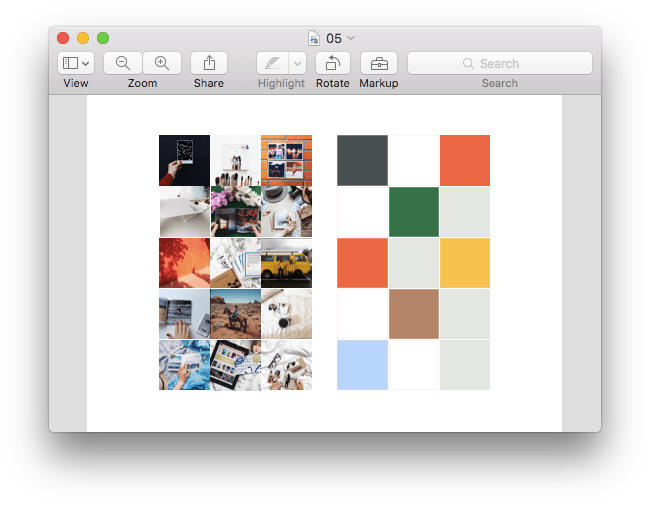Click the Highlight pen icon
The height and width of the screenshot is (506, 649).
pyautogui.click(x=272, y=63)
